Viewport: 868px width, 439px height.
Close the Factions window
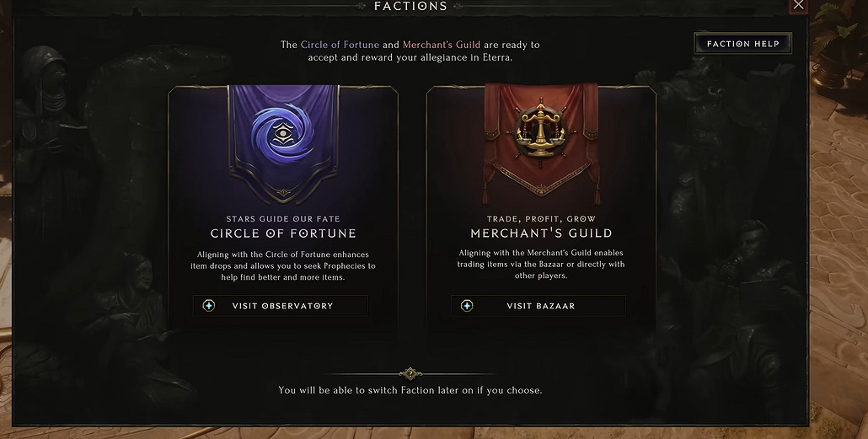click(799, 5)
